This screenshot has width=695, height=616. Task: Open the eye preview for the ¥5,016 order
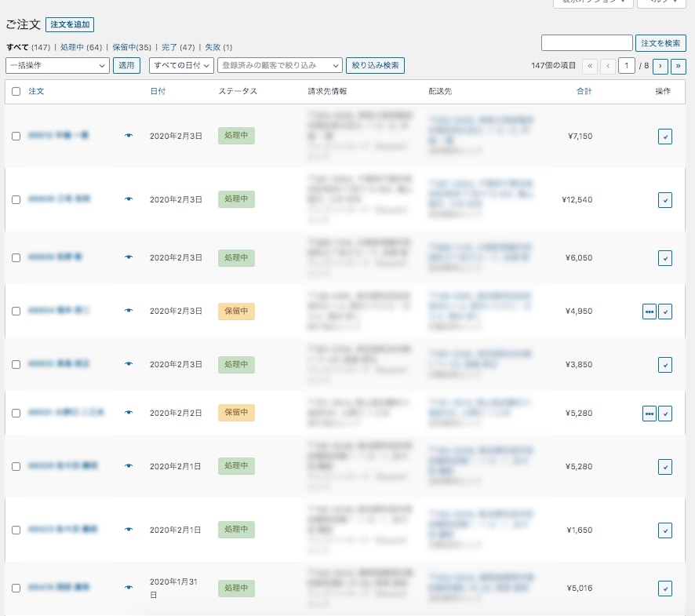pyautogui.click(x=129, y=588)
